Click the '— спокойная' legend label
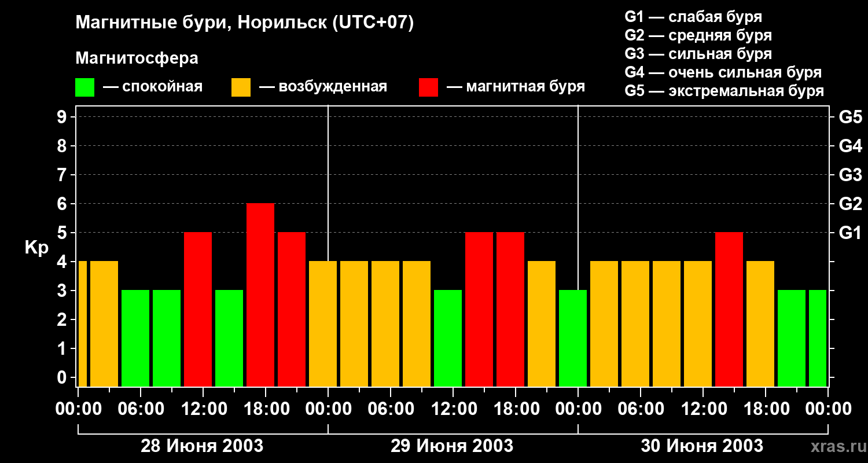 152,87
